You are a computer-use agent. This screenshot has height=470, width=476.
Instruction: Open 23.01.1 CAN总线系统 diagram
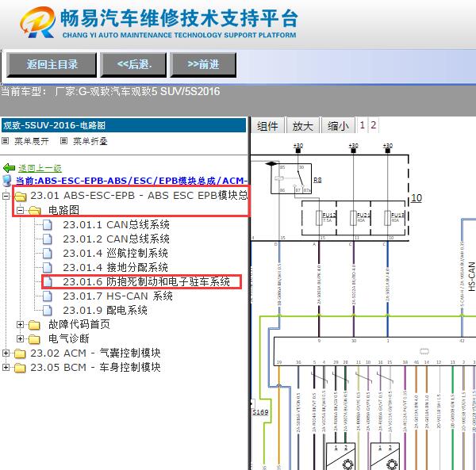coord(117,224)
